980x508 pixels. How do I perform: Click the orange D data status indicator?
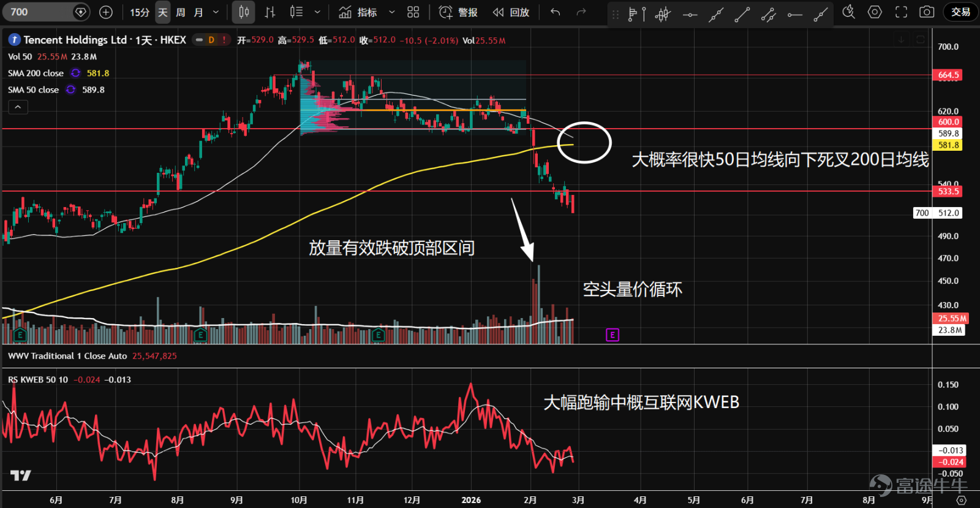tap(211, 40)
